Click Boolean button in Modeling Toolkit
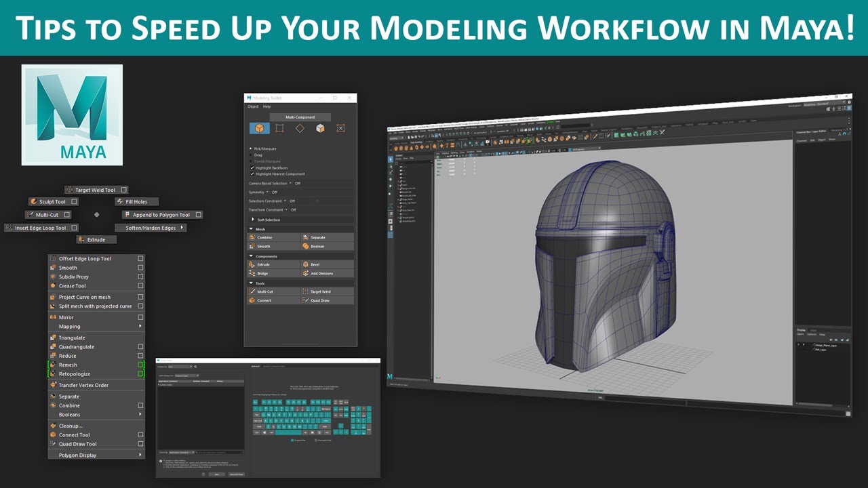Screen dimensions: 868x488 tap(328, 246)
